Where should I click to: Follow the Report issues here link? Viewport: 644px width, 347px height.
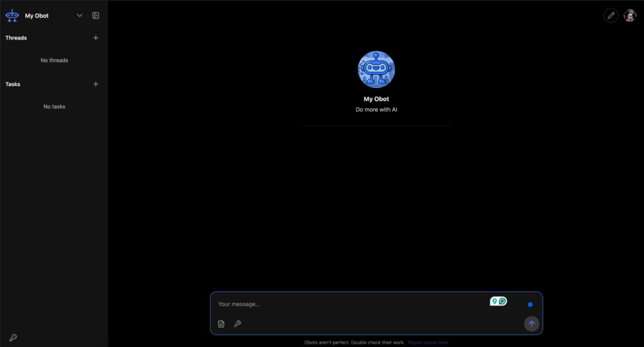pyautogui.click(x=428, y=343)
